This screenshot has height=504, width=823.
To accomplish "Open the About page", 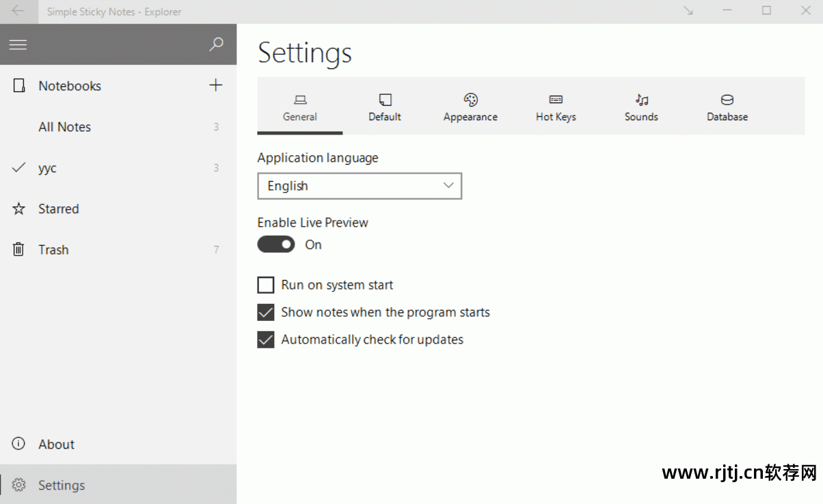I will pyautogui.click(x=118, y=445).
